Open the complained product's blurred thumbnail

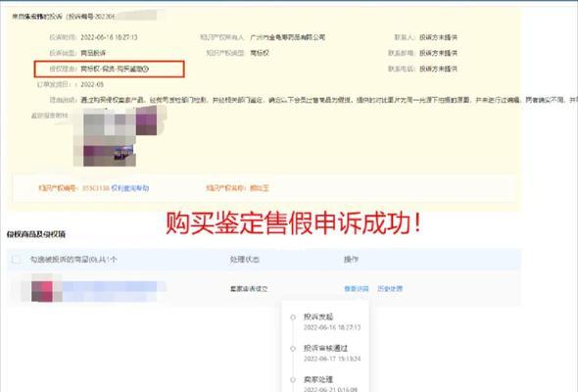coord(42,291)
